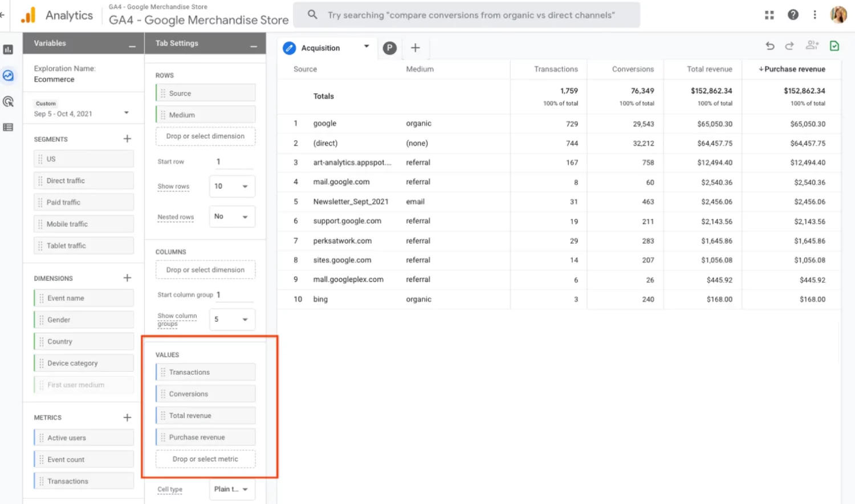Screen dimensions: 855x504
Task: Add a new exploration tab
Action: coord(416,48)
